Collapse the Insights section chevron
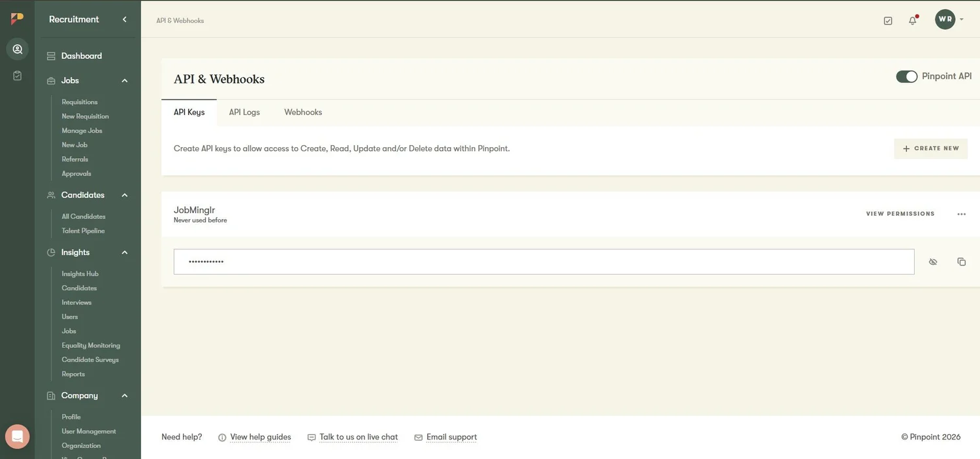Screen dimensions: 980x459 tap(125, 252)
